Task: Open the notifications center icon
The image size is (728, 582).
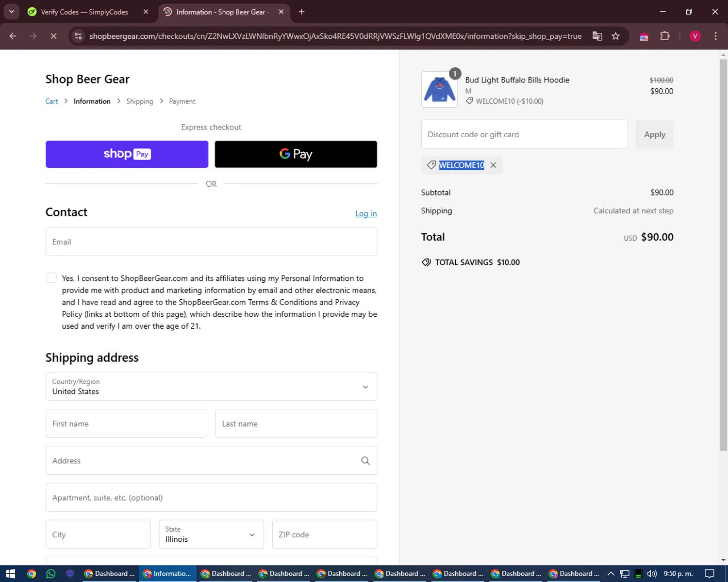Action: click(x=710, y=574)
